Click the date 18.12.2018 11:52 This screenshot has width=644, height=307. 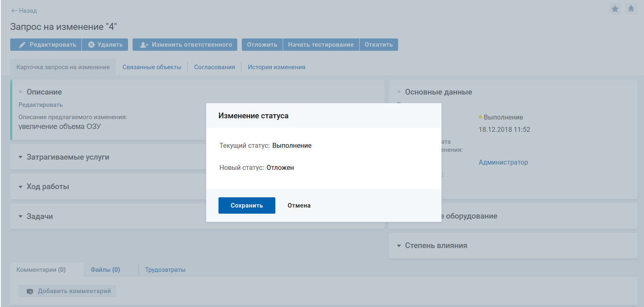click(504, 129)
